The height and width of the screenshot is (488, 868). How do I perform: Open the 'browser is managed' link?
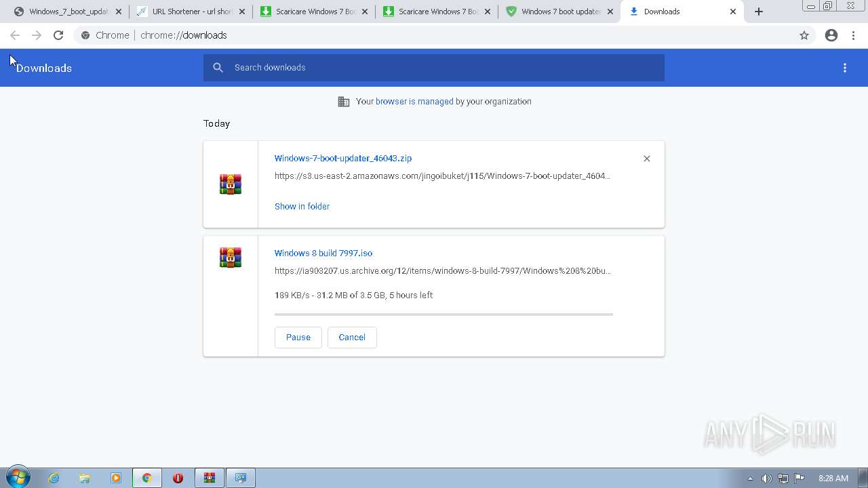point(414,101)
